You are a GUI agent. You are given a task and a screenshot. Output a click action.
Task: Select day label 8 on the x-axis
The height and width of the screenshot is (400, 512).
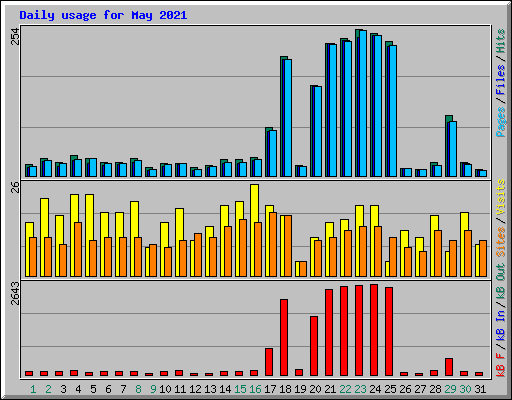tap(138, 389)
